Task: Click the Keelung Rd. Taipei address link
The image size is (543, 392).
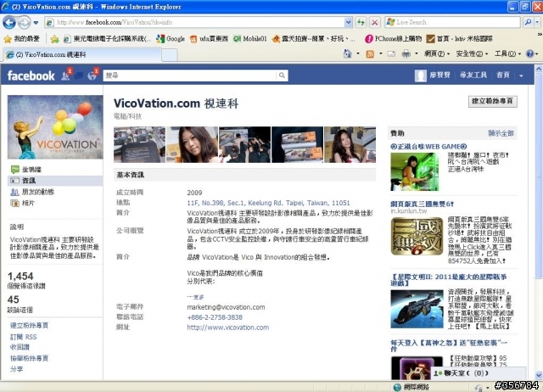Action: point(268,203)
